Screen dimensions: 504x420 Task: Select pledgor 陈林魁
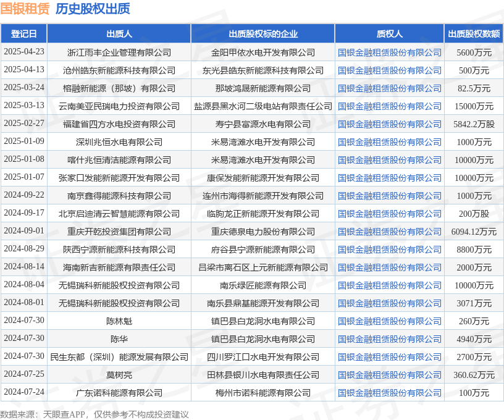tap(119, 321)
